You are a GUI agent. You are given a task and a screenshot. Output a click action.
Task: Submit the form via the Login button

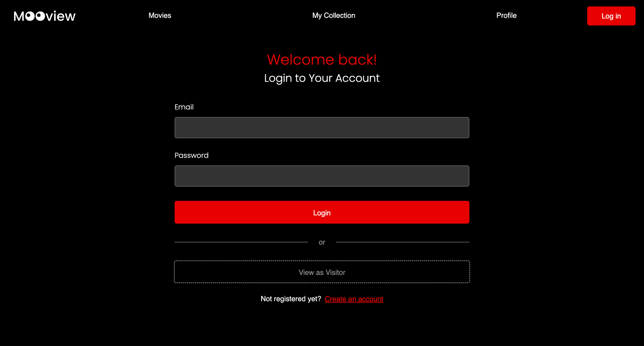coord(322,213)
